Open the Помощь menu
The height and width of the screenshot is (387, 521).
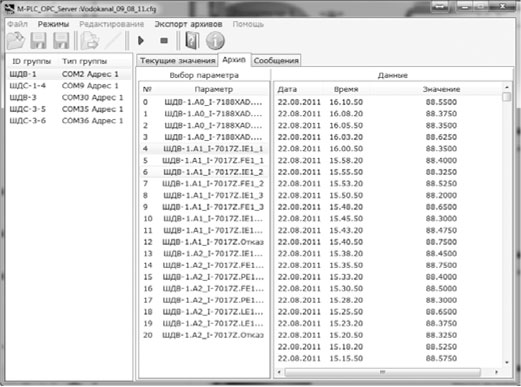point(248,24)
